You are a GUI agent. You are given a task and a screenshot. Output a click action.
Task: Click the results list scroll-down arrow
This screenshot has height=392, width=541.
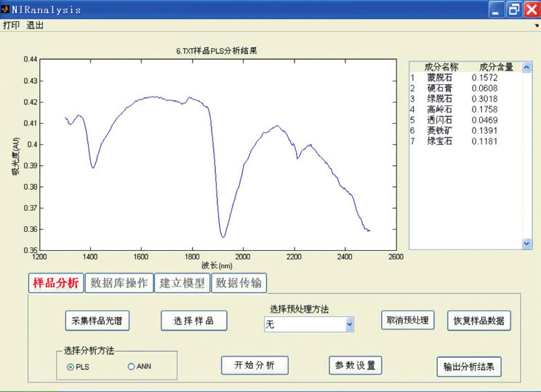[x=526, y=244]
